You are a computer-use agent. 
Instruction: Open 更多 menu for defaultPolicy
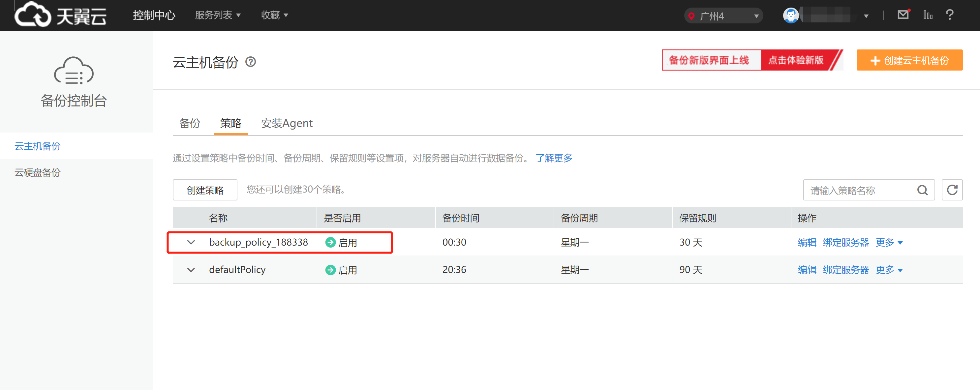tap(889, 270)
